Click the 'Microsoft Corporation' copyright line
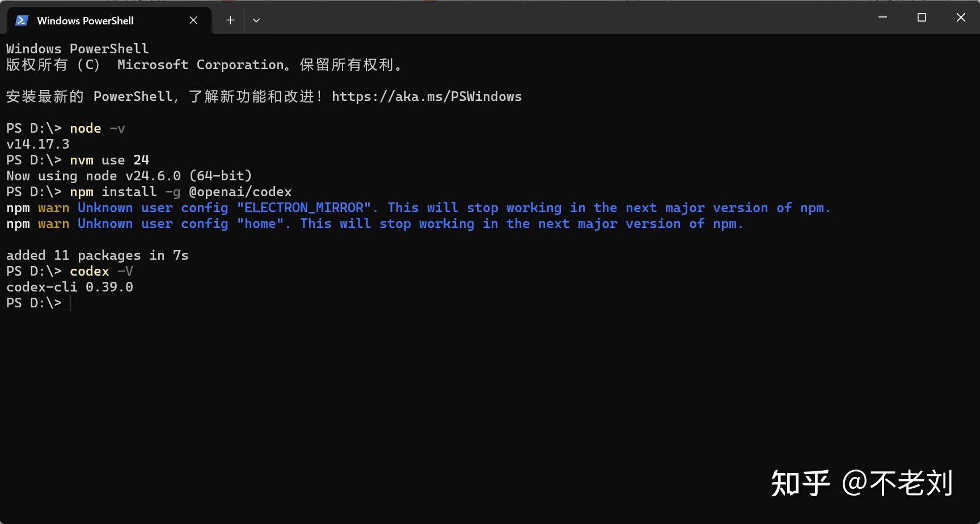The image size is (980, 524). 205,65
